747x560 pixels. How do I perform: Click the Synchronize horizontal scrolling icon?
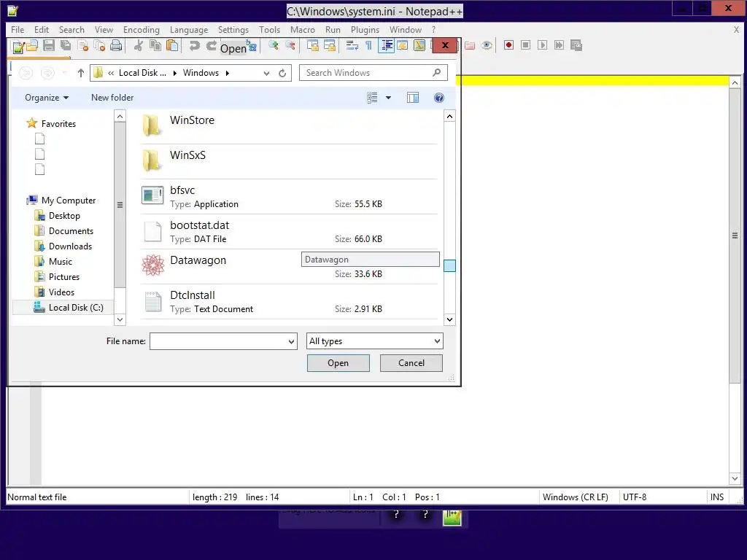[x=329, y=45]
